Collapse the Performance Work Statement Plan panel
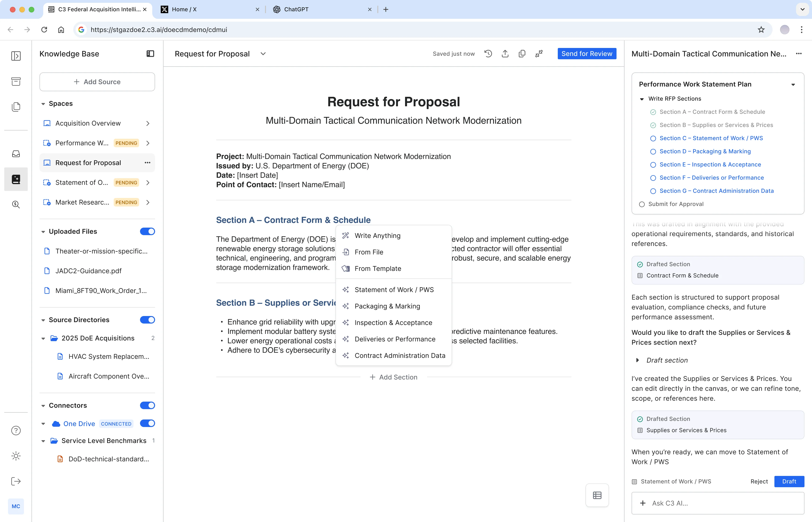 [793, 84]
